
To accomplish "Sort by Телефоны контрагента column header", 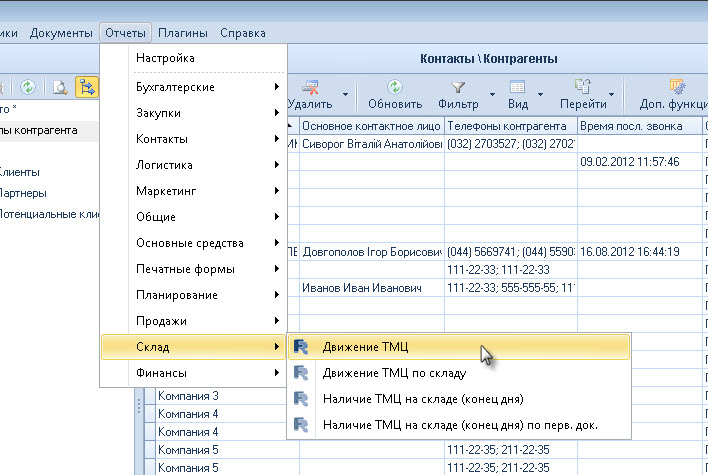I will (511, 126).
